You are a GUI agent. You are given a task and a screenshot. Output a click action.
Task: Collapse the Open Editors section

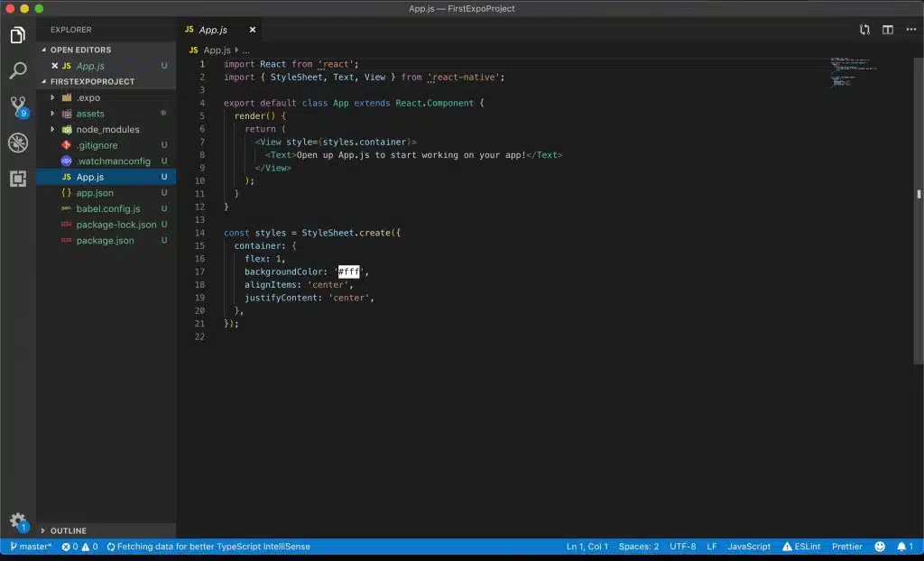[x=80, y=50]
